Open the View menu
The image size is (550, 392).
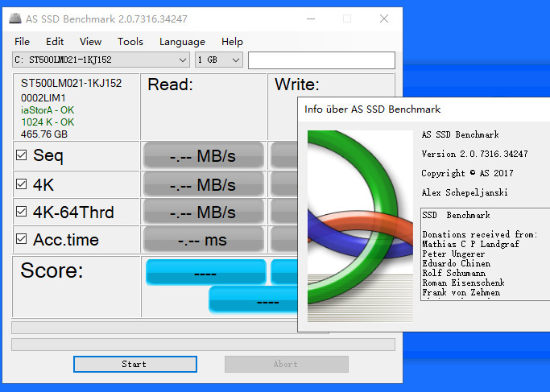tap(90, 42)
